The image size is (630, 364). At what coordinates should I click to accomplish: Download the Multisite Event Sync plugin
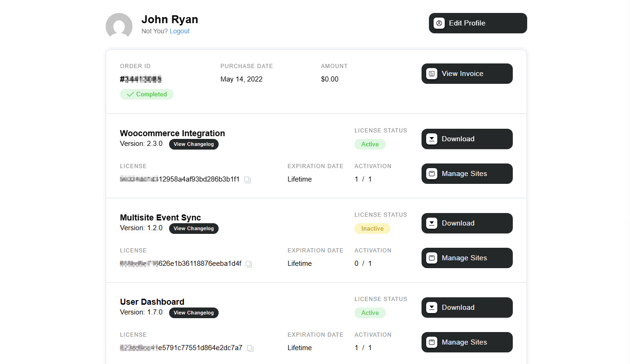[x=467, y=223]
